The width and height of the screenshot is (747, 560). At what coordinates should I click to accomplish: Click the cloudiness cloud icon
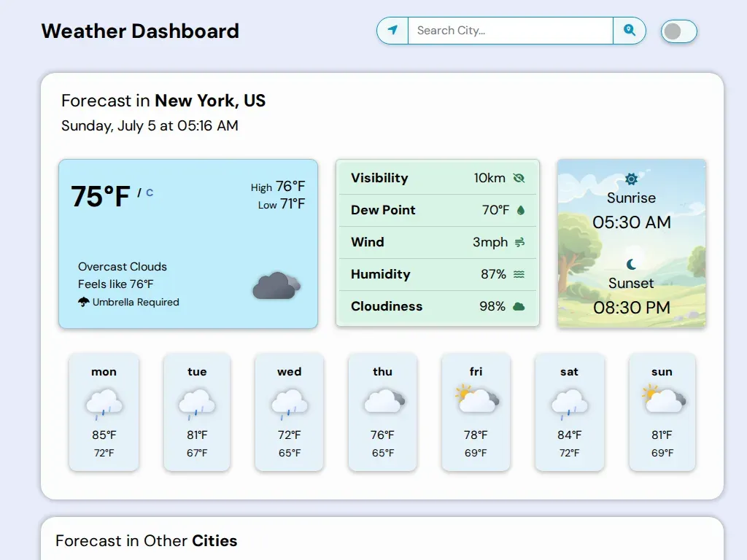click(x=519, y=306)
